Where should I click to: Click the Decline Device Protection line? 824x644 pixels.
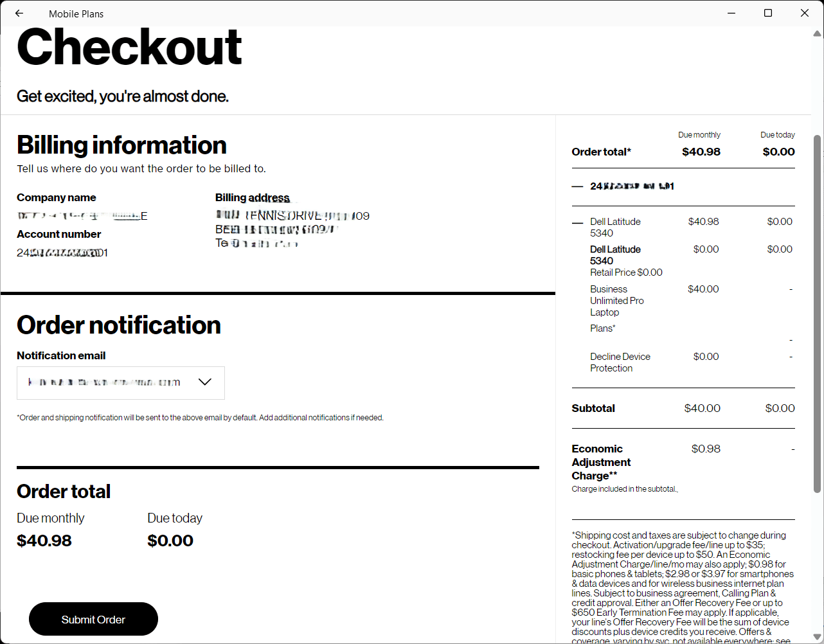click(x=620, y=362)
